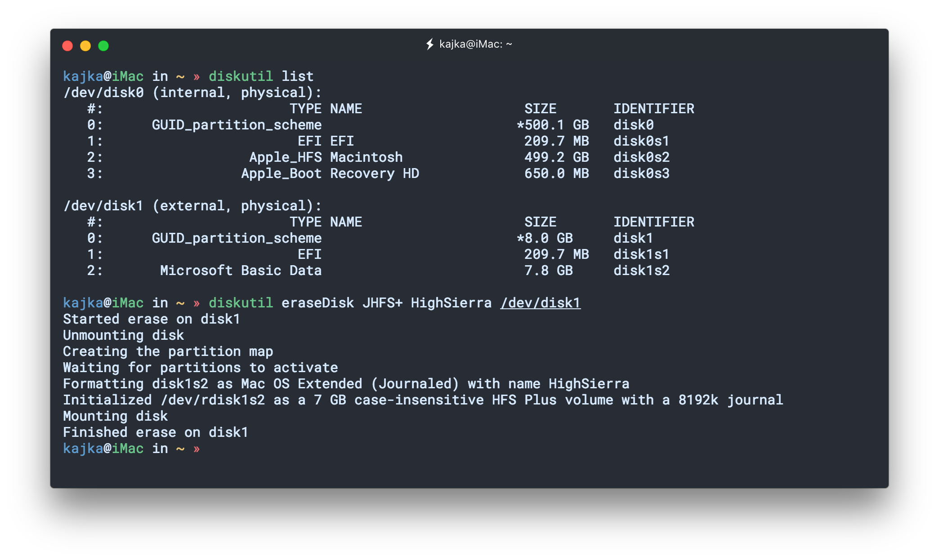Click the lightning bolt icon in the title bar
The width and height of the screenshot is (939, 560).
[x=429, y=44]
